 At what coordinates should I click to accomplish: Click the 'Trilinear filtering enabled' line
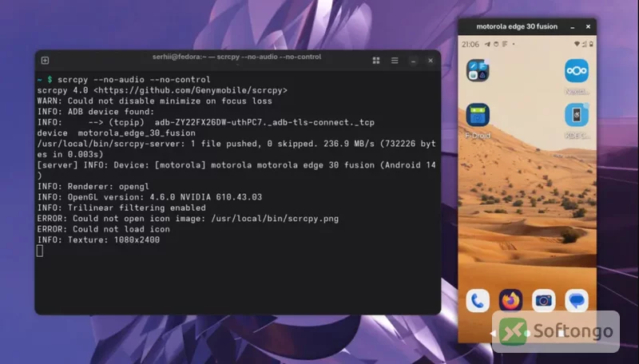[121, 208]
